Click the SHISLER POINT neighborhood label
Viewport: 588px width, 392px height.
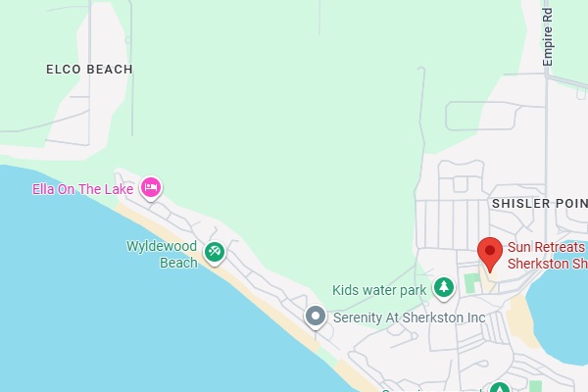click(540, 204)
